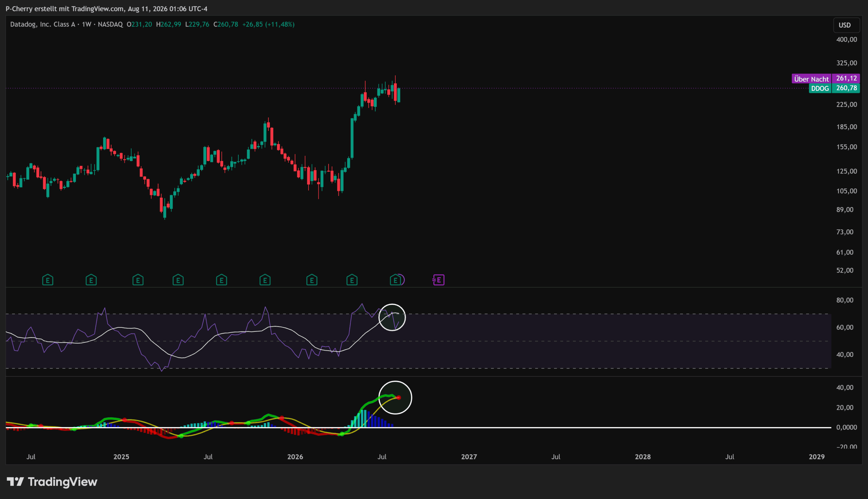Click the 155,00 price axis label

pos(846,147)
